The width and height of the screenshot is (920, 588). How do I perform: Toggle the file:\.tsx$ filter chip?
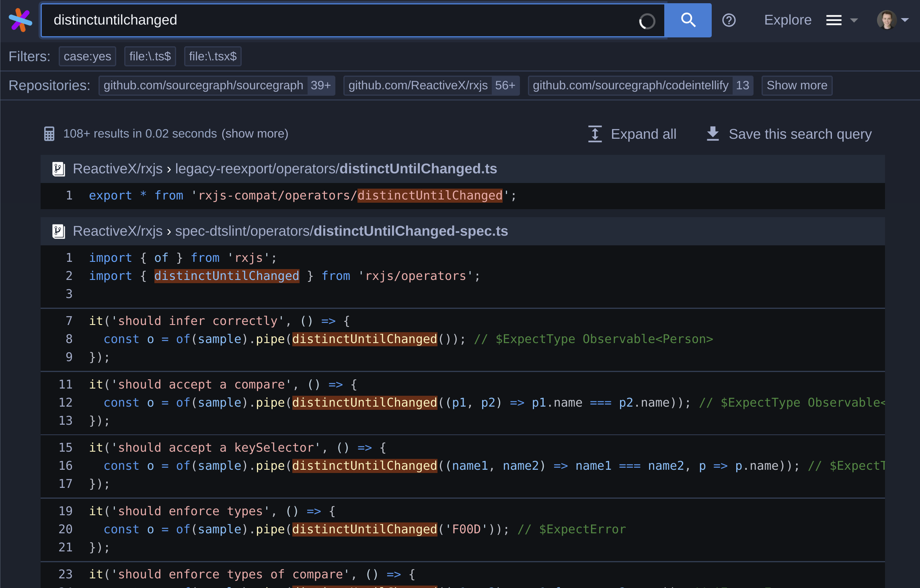[x=213, y=56]
